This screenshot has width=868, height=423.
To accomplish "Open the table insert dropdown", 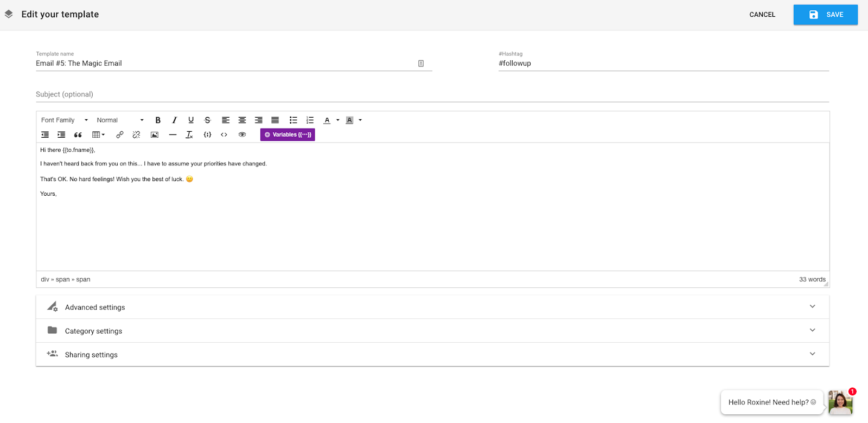I will (x=98, y=134).
